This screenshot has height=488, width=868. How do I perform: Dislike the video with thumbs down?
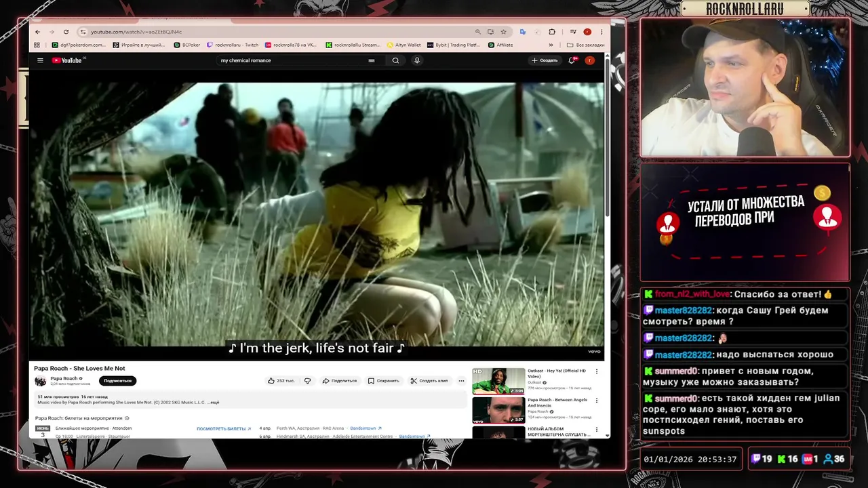tap(307, 381)
